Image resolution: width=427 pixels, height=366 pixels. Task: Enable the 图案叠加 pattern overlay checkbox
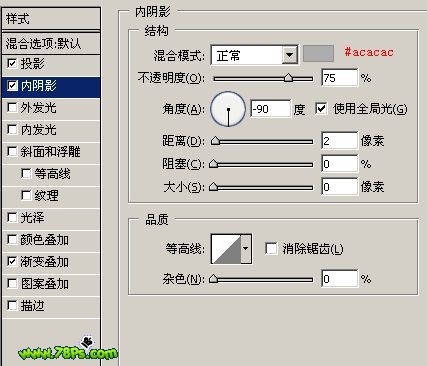pyautogui.click(x=12, y=283)
